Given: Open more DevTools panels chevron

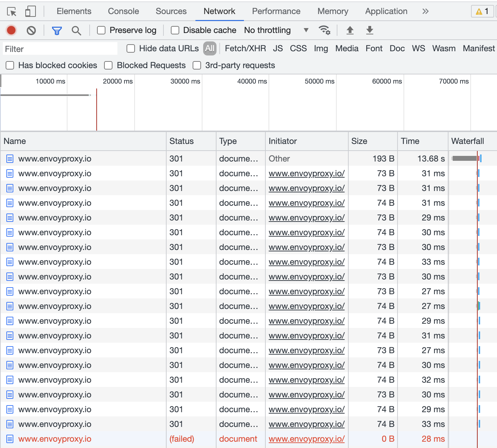Looking at the screenshot, I should coord(425,11).
